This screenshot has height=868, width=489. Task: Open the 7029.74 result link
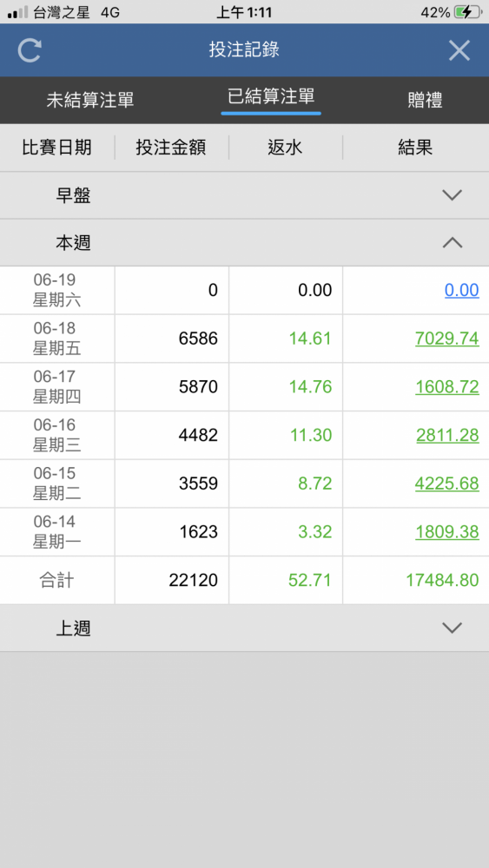pyautogui.click(x=447, y=339)
